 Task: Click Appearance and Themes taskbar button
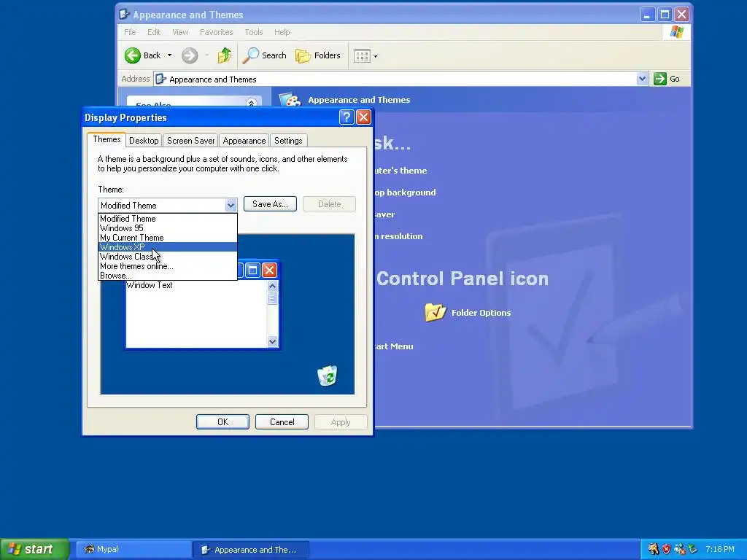point(251,550)
